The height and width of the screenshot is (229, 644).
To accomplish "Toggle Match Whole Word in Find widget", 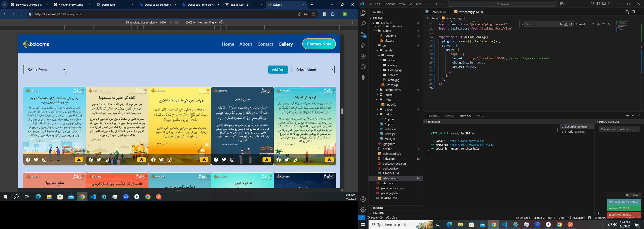I will (x=566, y=24).
